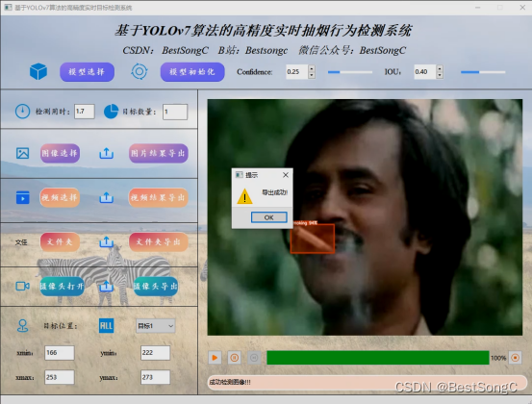Click the 检测用时 field showing 1.7
Screen dimensions: 532x404
pyautogui.click(x=85, y=112)
